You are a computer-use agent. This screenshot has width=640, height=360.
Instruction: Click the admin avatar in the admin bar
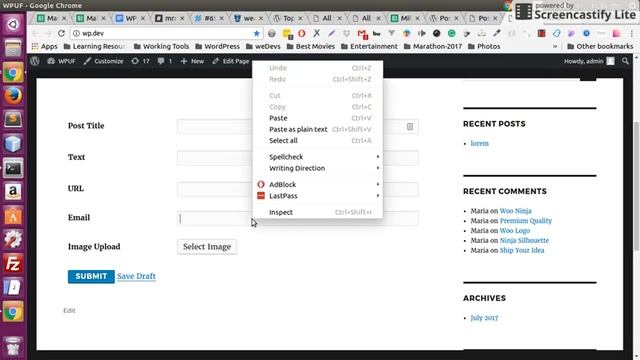pyautogui.click(x=611, y=61)
